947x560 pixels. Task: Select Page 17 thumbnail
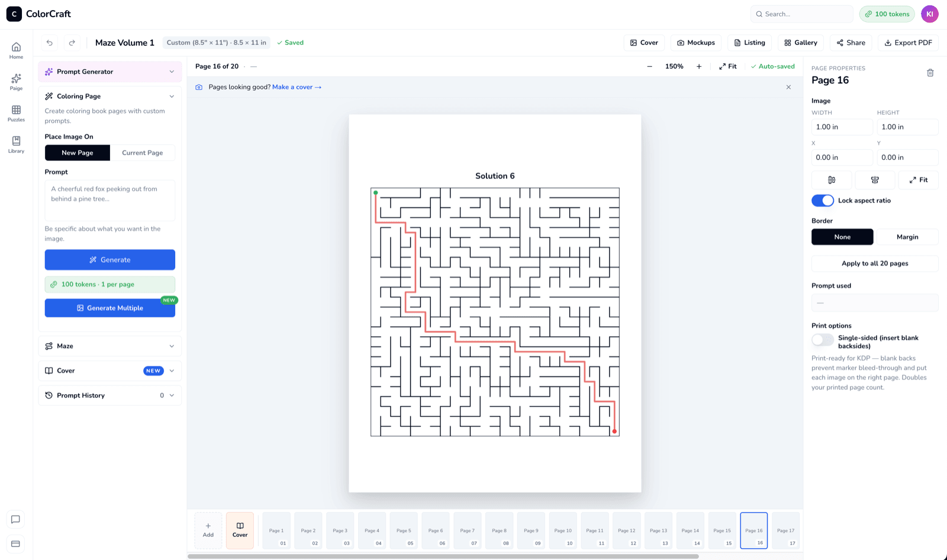[x=786, y=530]
